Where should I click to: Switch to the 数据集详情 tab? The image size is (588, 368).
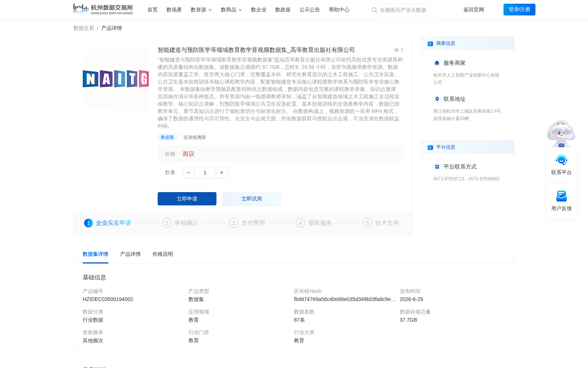(x=96, y=254)
